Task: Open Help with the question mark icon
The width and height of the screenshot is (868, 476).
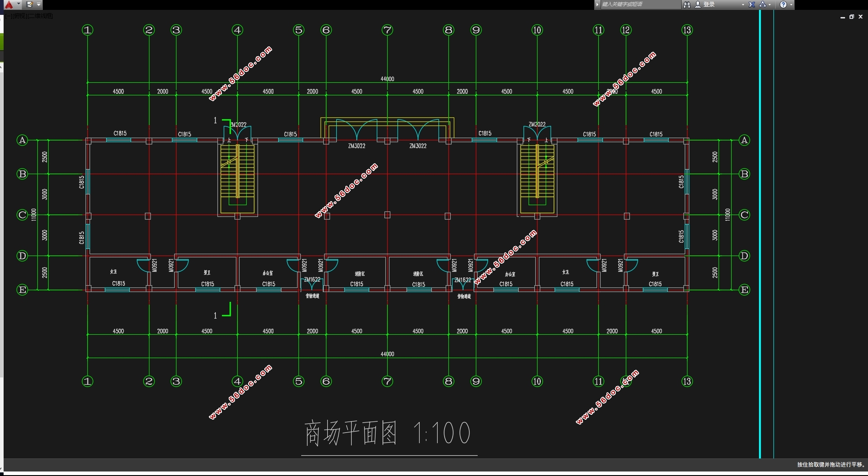Action: 783,4
